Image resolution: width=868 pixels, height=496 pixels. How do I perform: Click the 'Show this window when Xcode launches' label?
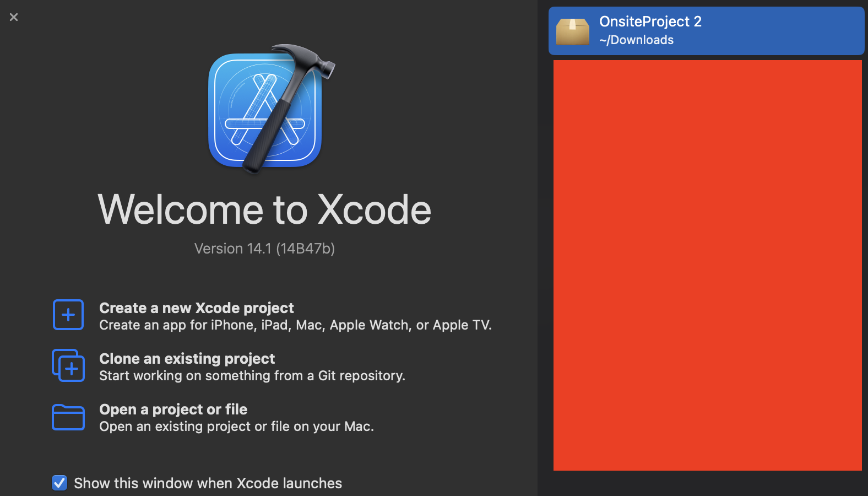208,483
